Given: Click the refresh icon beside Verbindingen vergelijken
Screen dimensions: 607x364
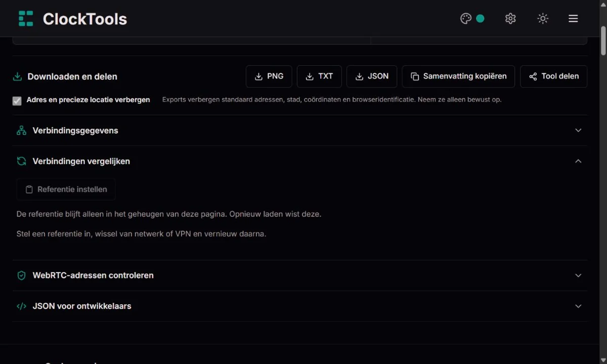Looking at the screenshot, I should [x=21, y=161].
